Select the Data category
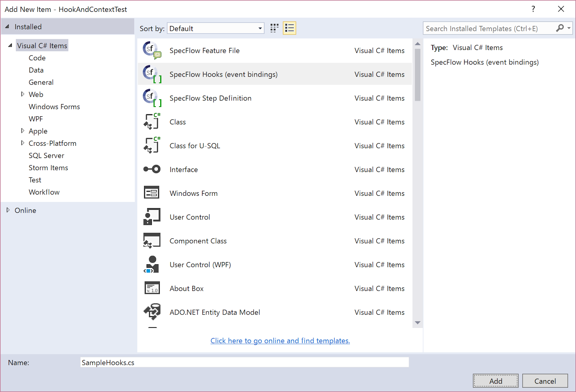The height and width of the screenshot is (392, 576). (x=36, y=70)
